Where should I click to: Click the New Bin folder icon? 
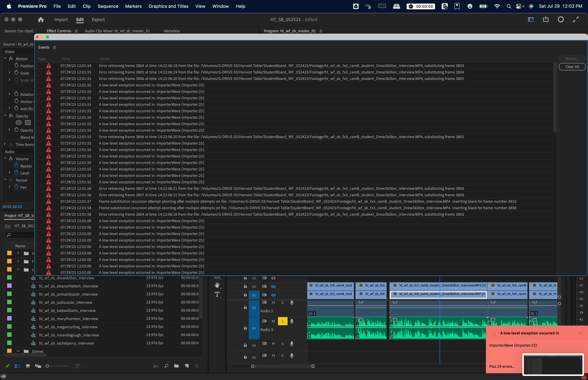pos(176,366)
